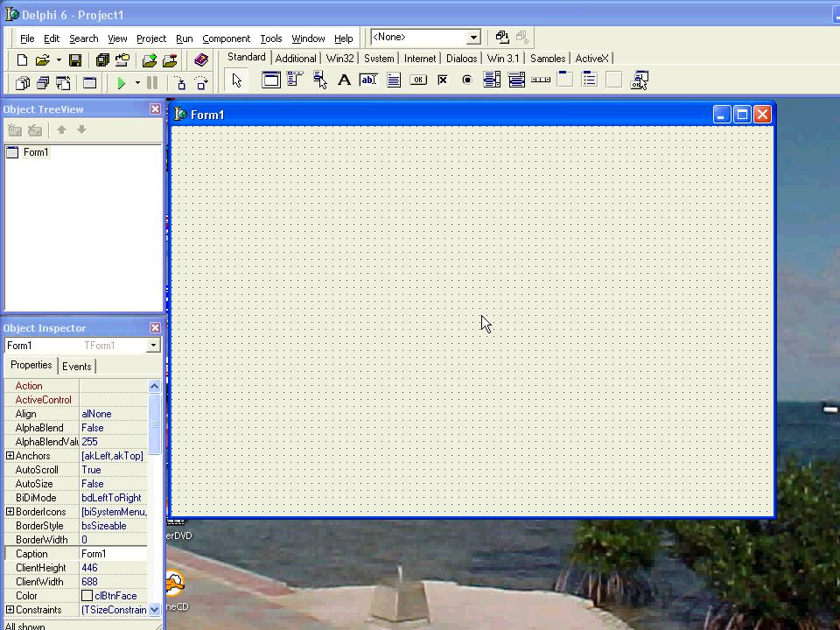Select the RadioButton component icon

click(x=467, y=80)
